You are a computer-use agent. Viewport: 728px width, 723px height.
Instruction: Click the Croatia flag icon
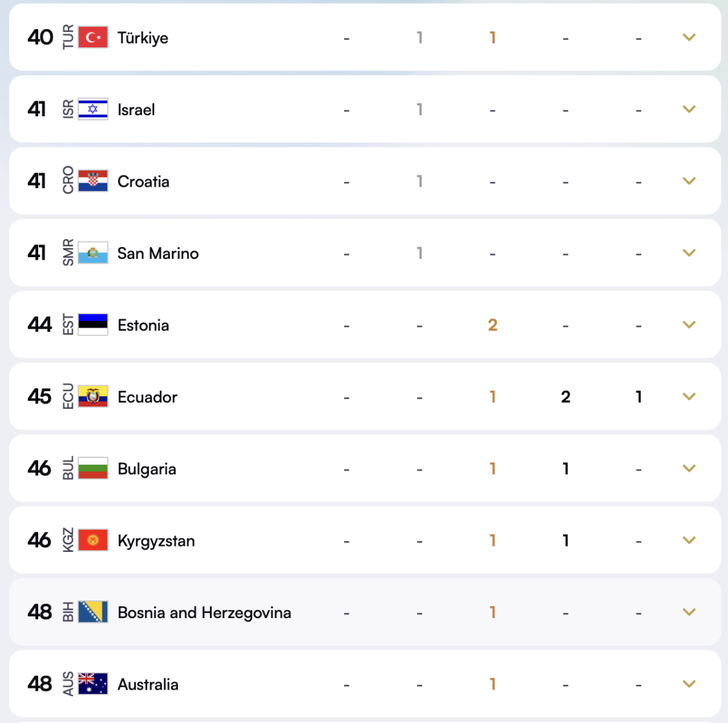coord(92,181)
